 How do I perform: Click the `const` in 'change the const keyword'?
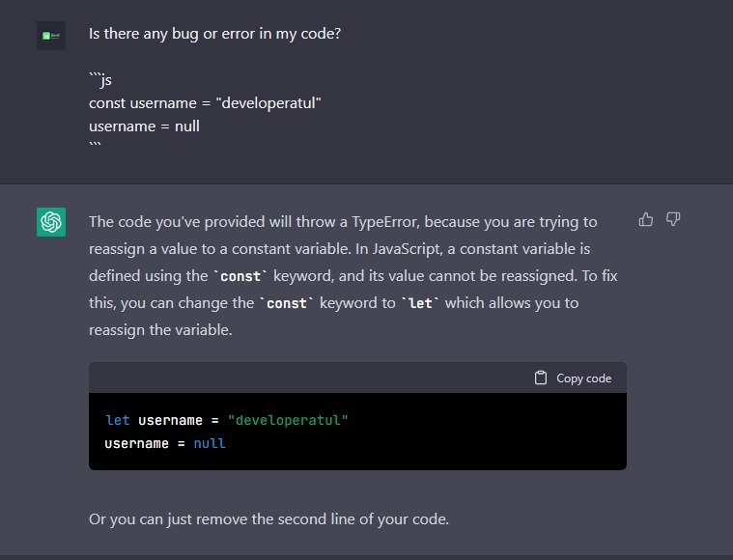[286, 303]
